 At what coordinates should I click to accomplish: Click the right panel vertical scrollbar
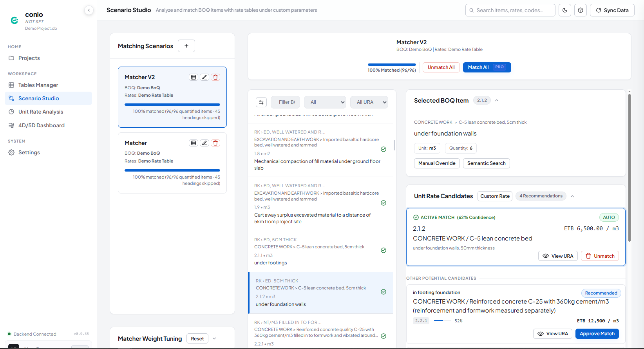tap(630, 168)
